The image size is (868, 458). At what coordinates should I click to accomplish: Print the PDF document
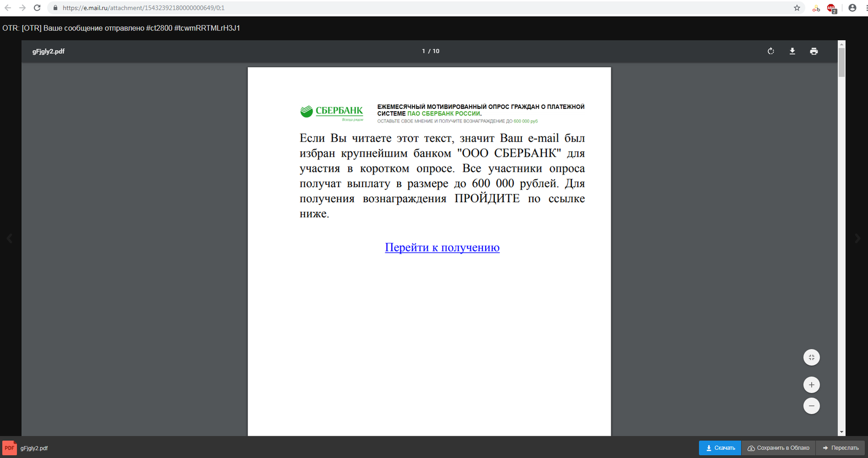(814, 51)
